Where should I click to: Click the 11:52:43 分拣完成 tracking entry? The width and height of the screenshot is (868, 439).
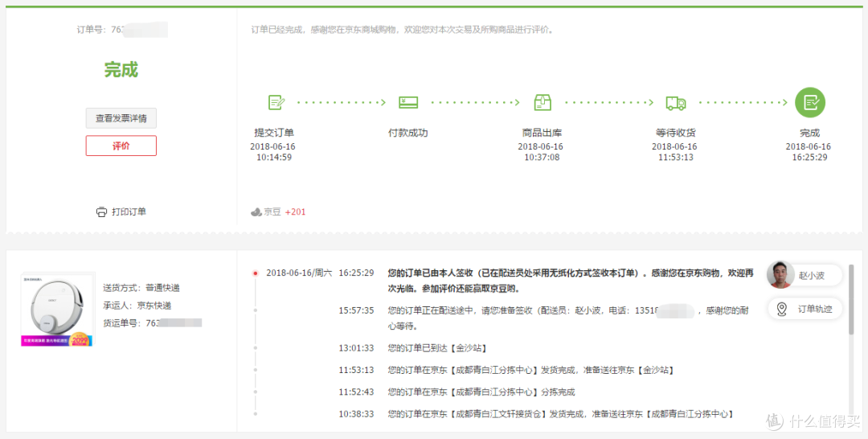point(481,392)
